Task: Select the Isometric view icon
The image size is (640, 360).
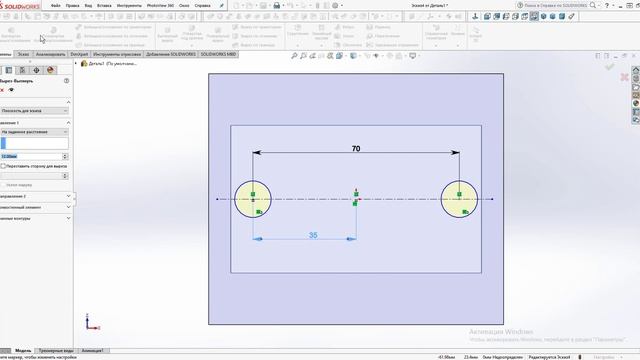Action: click(544, 16)
